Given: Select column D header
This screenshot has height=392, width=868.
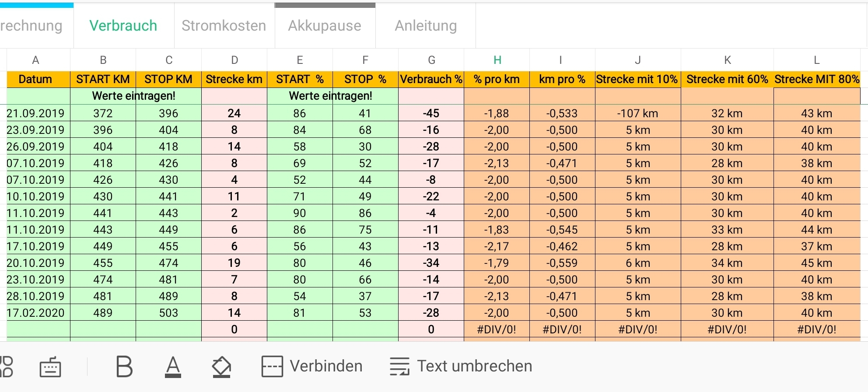Looking at the screenshot, I should pyautogui.click(x=234, y=60).
